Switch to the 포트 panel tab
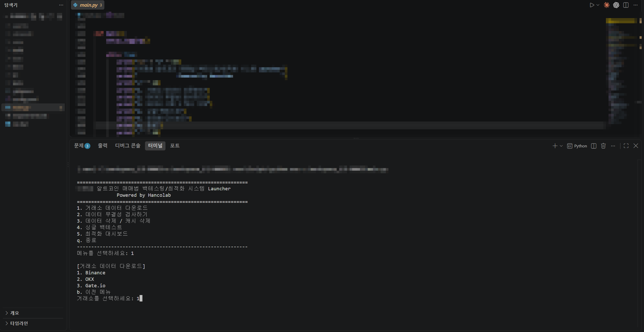 [x=175, y=146]
